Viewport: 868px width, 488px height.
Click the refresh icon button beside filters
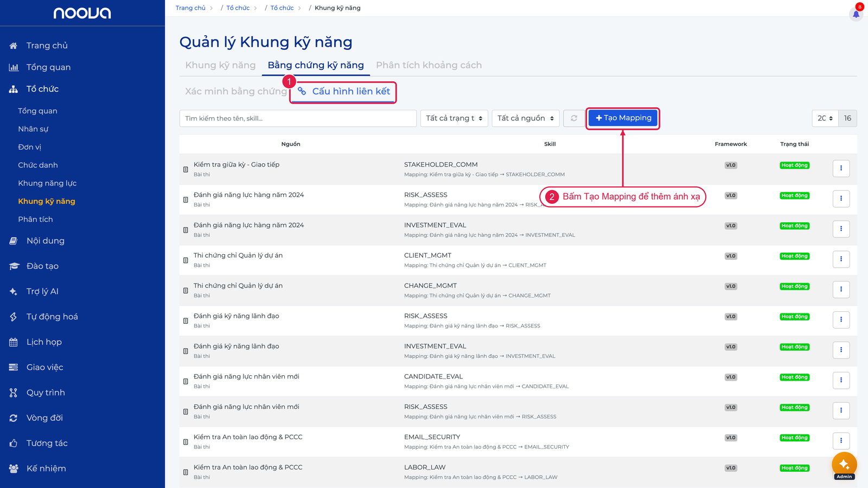(x=574, y=118)
